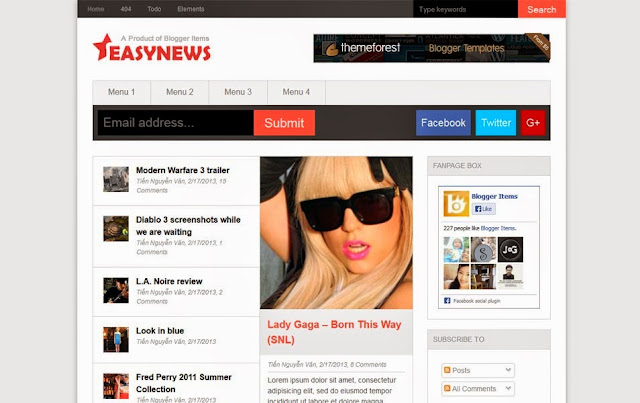Viewport: 640px width, 403px height.
Task: Click Lady Gaga post author and date line
Action: 327,365
